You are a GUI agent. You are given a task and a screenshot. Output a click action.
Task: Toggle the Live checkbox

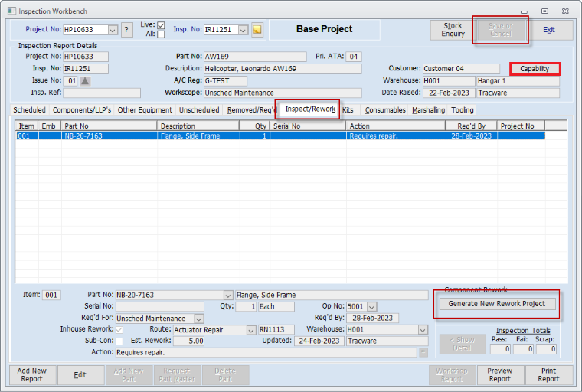[161, 25]
